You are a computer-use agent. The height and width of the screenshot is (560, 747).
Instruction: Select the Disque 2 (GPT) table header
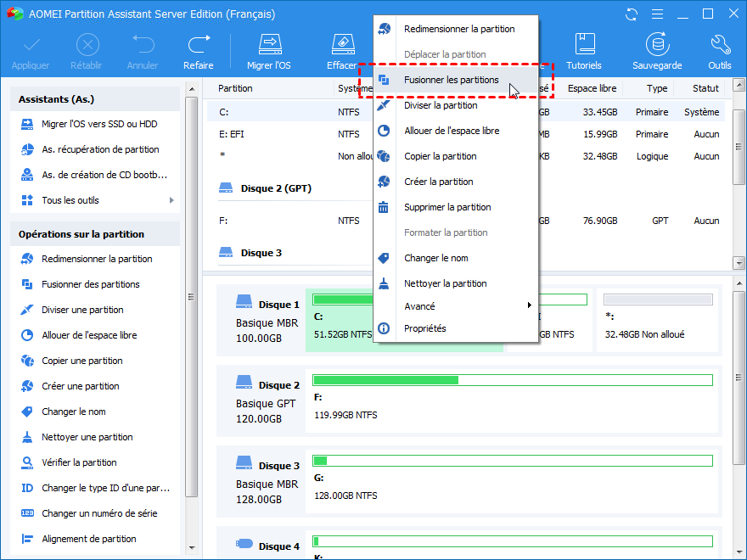pos(266,188)
